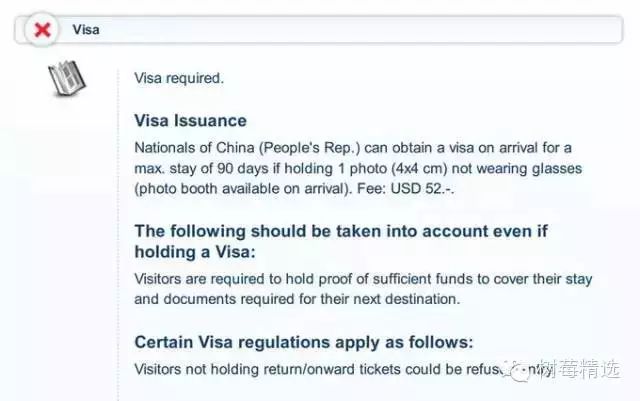Screen dimensions: 640x401
Task: Click the WeChat logo watermark icon
Action: tap(517, 370)
